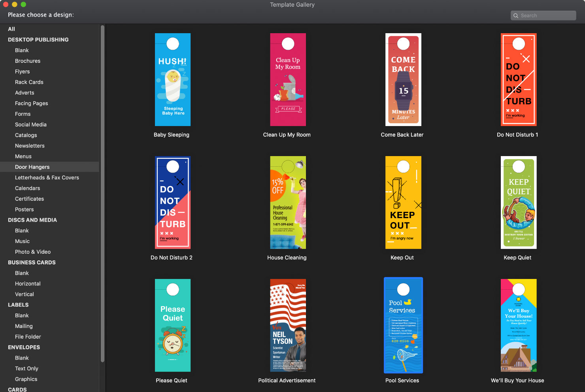This screenshot has width=585, height=392.
Task: Browse Letterheads & Fax Covers templates
Action: pos(47,177)
